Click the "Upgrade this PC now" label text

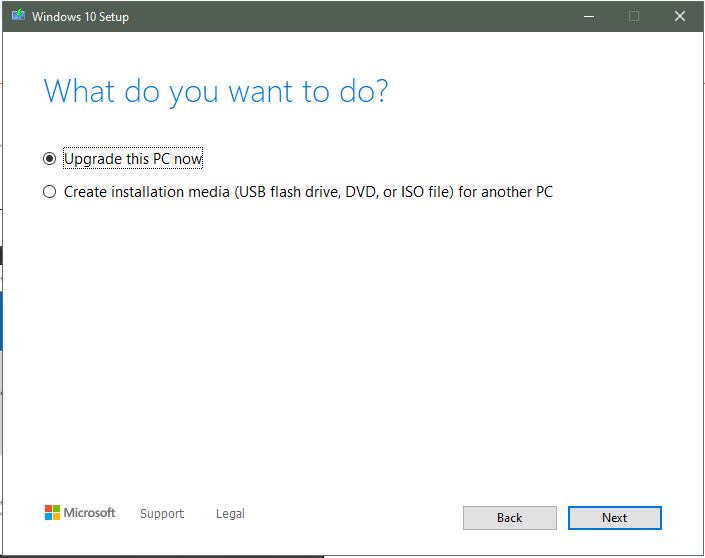[133, 159]
